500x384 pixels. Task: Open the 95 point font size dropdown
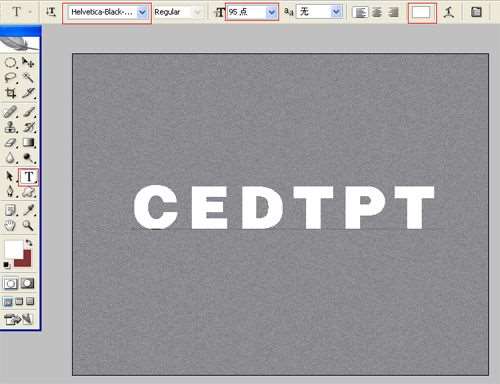point(272,13)
